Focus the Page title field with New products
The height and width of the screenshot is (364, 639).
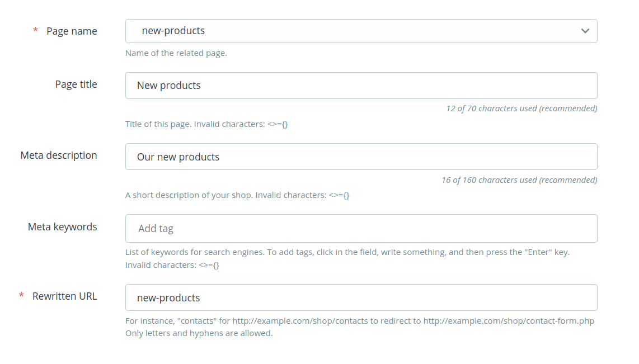[361, 86]
